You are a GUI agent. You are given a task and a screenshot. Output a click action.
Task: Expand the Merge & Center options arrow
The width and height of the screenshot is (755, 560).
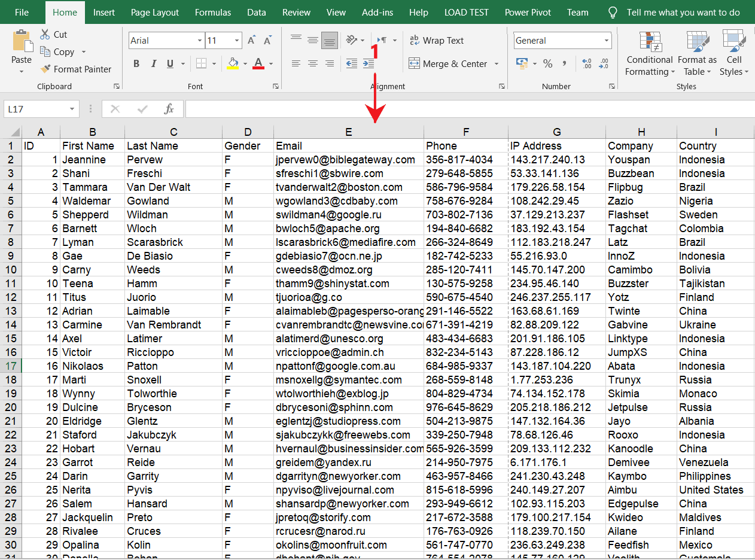point(497,63)
